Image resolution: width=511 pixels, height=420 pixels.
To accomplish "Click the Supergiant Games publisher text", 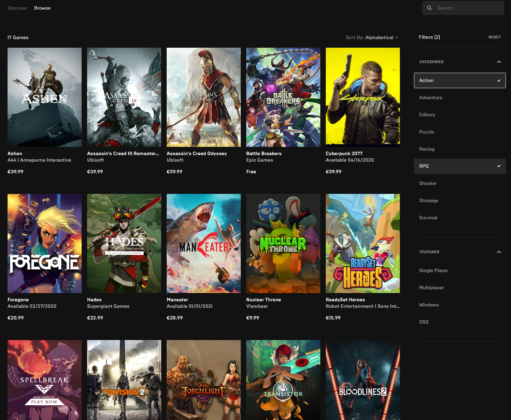I will pos(108,306).
